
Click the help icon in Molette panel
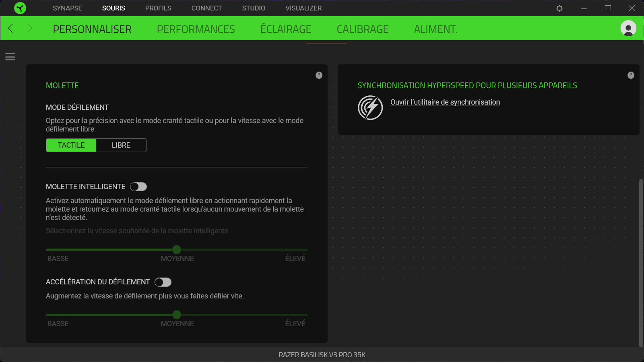click(319, 75)
